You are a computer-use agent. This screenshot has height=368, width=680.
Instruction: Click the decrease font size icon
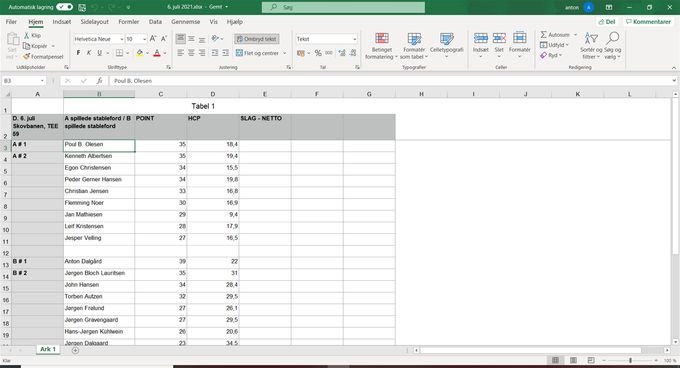point(164,39)
